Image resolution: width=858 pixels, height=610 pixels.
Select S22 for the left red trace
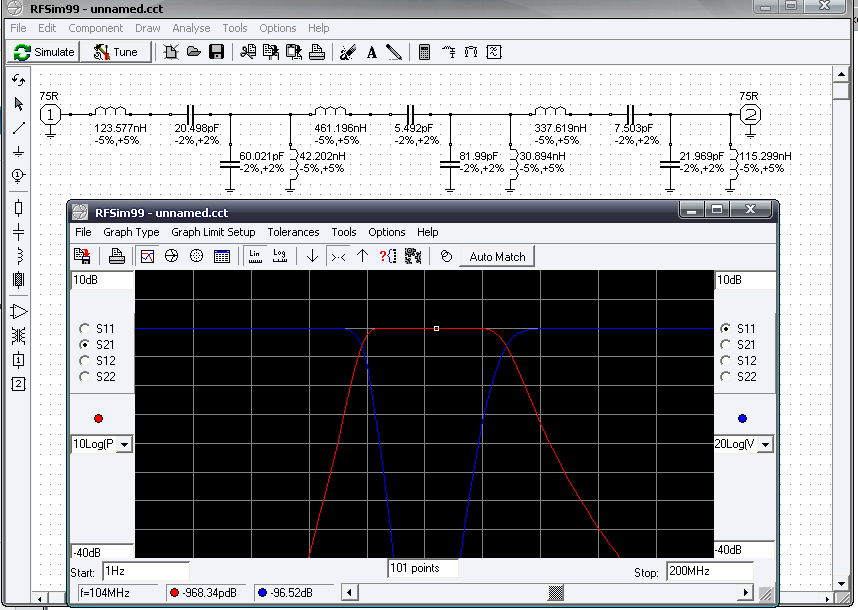pyautogui.click(x=84, y=376)
